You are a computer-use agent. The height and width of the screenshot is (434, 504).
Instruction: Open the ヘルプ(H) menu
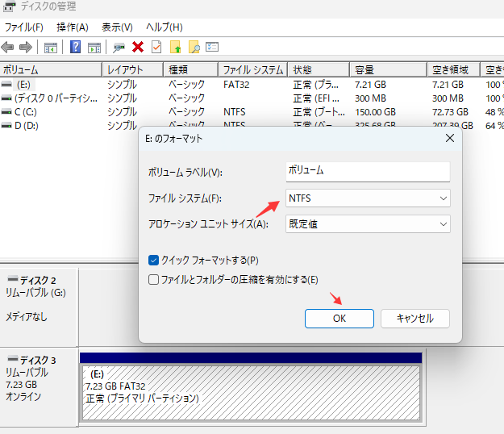pyautogui.click(x=165, y=27)
